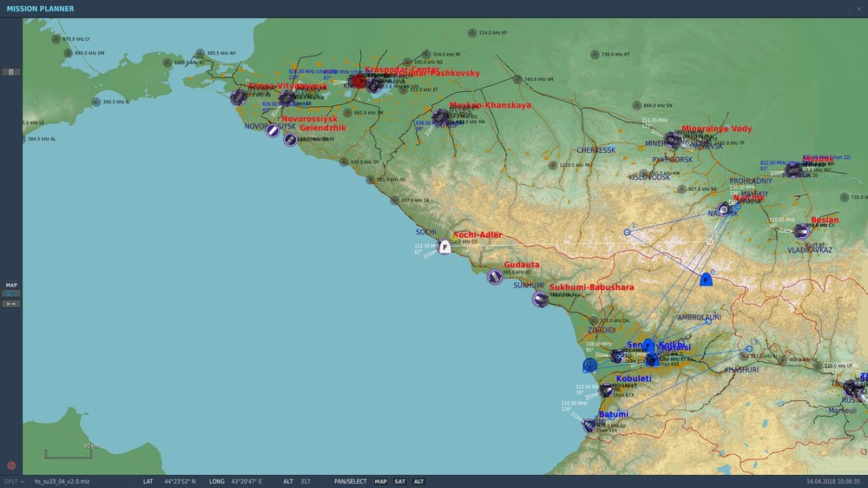Switch to MAP view mode
Image resolution: width=868 pixels, height=488 pixels.
pos(380,481)
